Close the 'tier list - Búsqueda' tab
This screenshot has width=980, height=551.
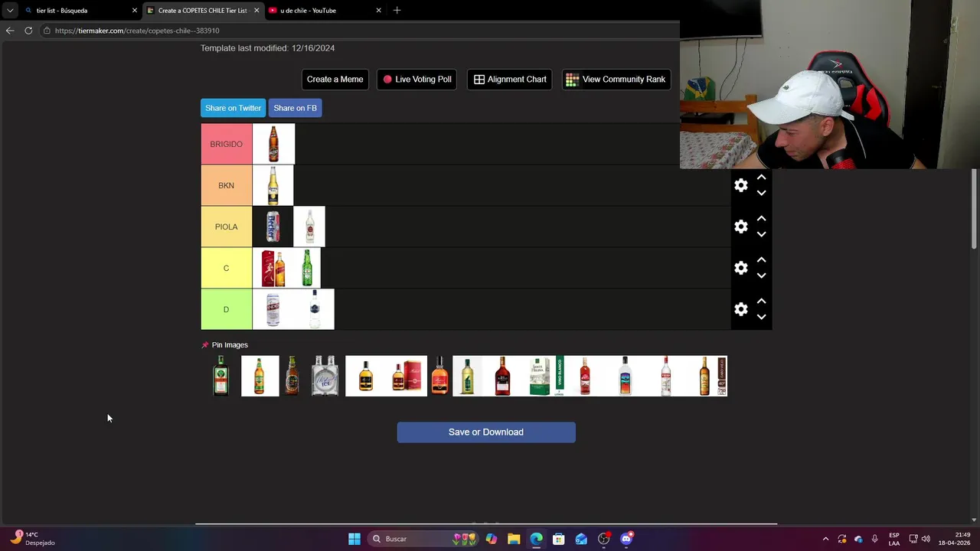click(x=135, y=11)
